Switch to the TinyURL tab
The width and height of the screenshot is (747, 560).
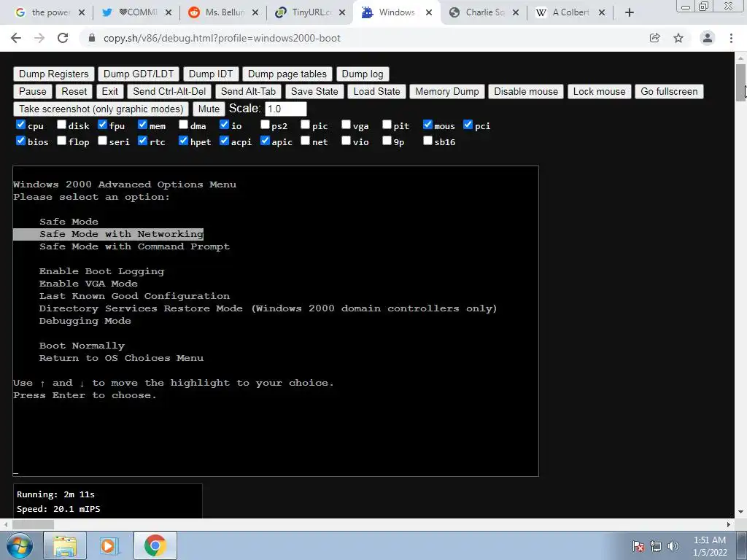(311, 12)
